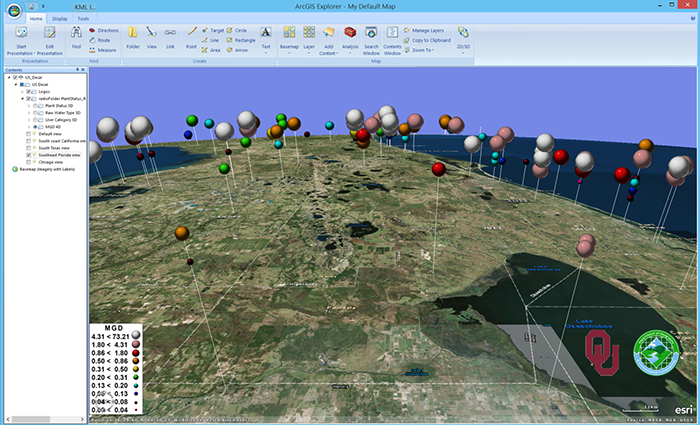The height and width of the screenshot is (425, 700).
Task: Expand the Raw Water Type 5D folder
Action: (28, 113)
